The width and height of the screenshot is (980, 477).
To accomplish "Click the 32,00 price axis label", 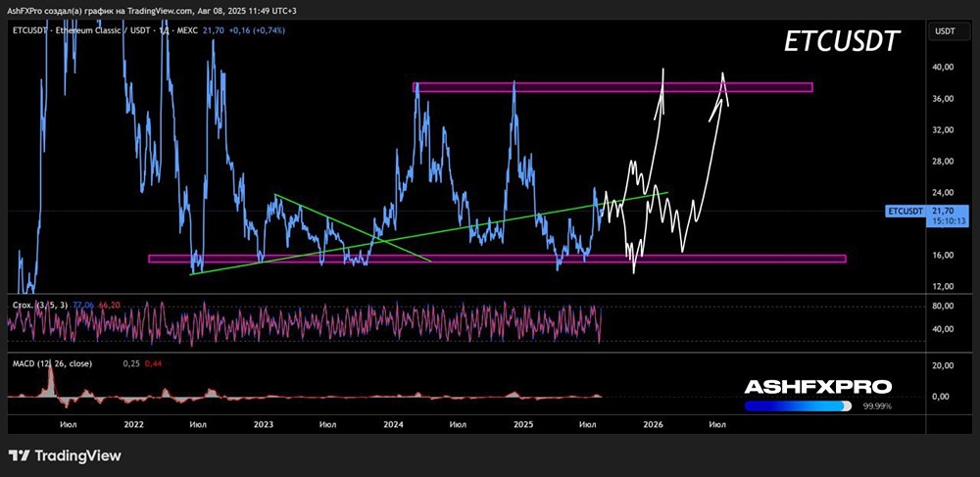I will click(x=943, y=130).
